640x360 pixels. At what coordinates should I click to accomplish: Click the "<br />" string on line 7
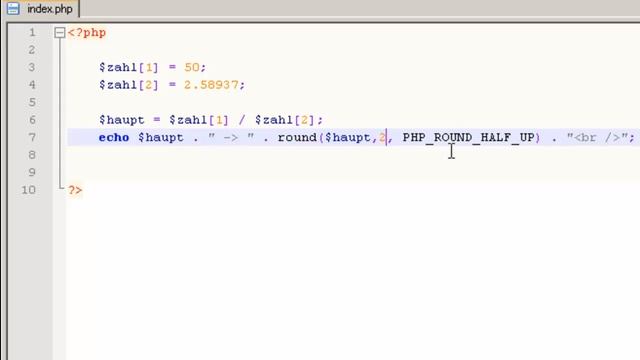(x=598, y=138)
